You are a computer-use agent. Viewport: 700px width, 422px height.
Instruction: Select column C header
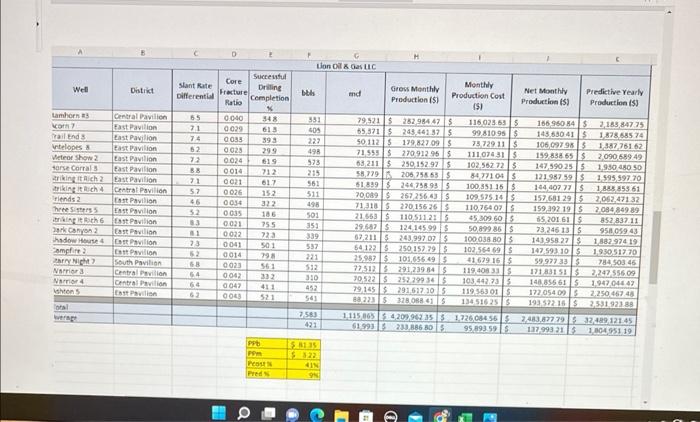[195, 54]
